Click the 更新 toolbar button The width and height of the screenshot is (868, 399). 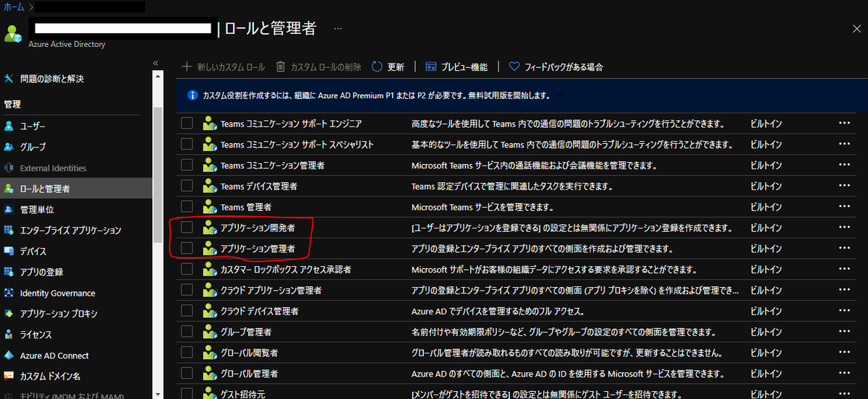388,66
